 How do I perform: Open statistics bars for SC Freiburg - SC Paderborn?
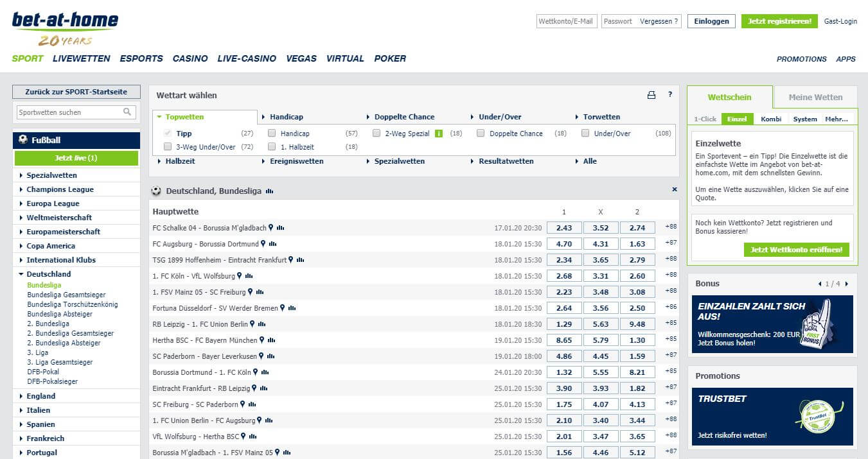pyautogui.click(x=252, y=404)
